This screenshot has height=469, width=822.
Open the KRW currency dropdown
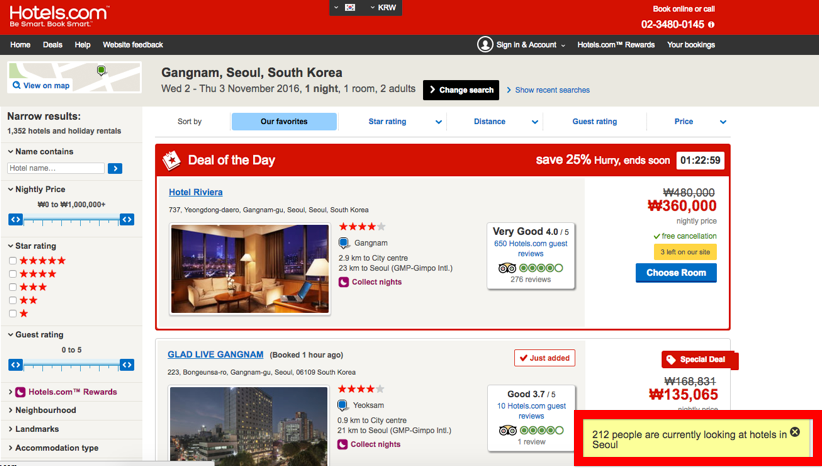383,7
